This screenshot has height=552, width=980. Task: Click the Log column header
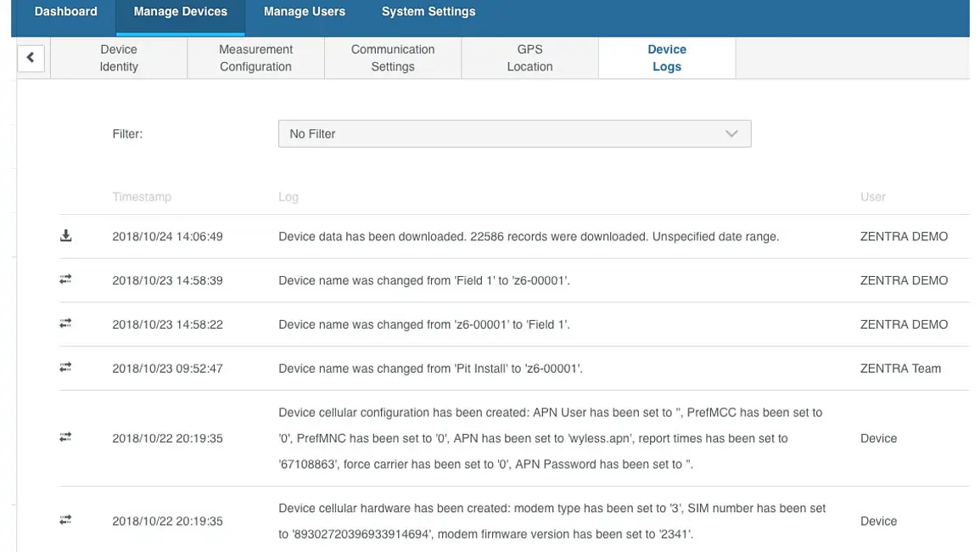(x=288, y=196)
